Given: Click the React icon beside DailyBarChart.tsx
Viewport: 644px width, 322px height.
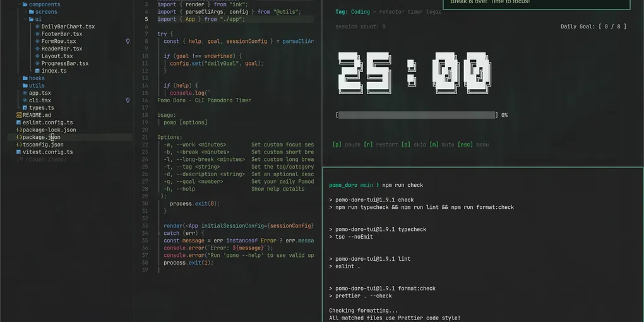Looking at the screenshot, I should (37, 27).
